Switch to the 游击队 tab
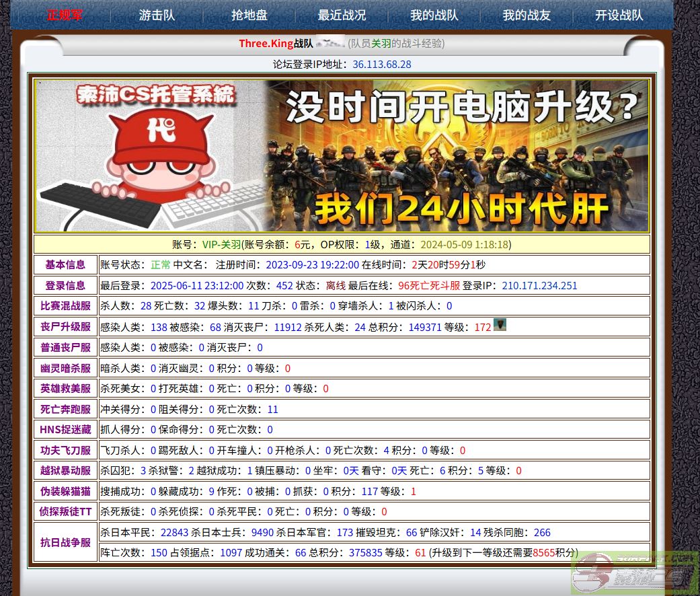 [157, 15]
